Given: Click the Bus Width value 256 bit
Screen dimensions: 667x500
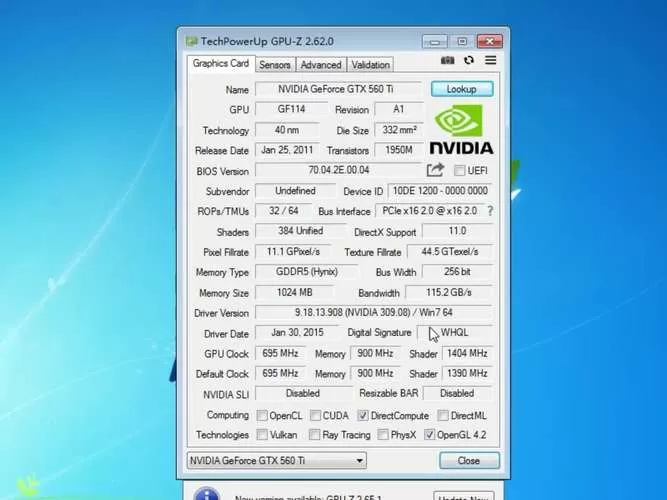Looking at the screenshot, I should (x=458, y=271).
